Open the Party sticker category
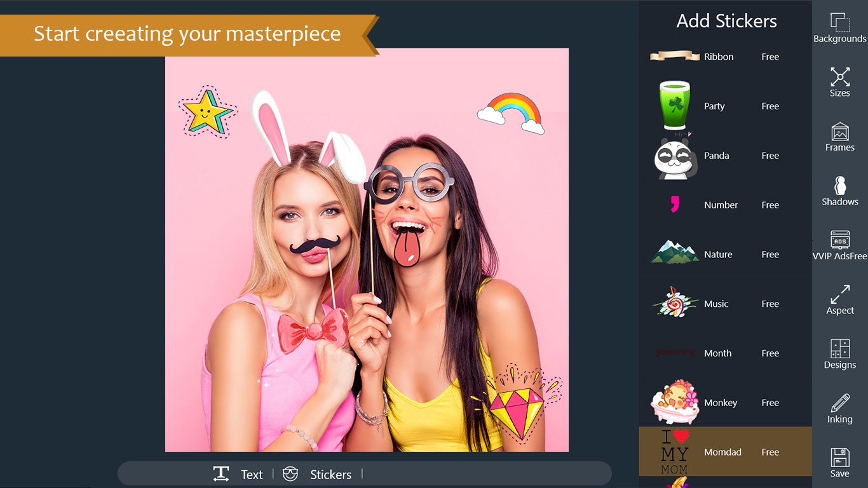The width and height of the screenshot is (868, 488). click(714, 106)
